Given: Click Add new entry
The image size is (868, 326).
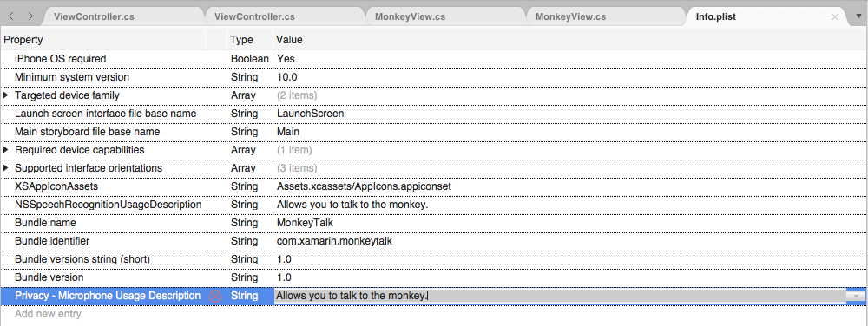Looking at the screenshot, I should click(48, 314).
